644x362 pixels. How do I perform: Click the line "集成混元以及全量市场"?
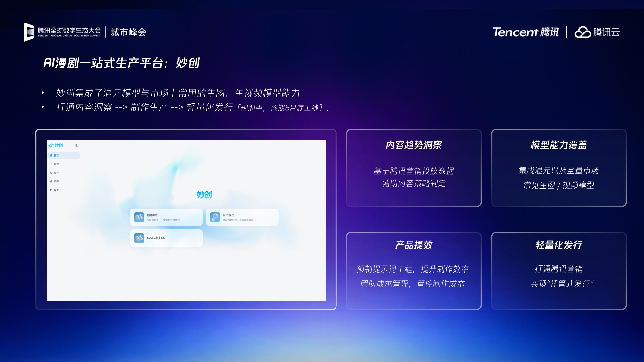[x=559, y=170]
